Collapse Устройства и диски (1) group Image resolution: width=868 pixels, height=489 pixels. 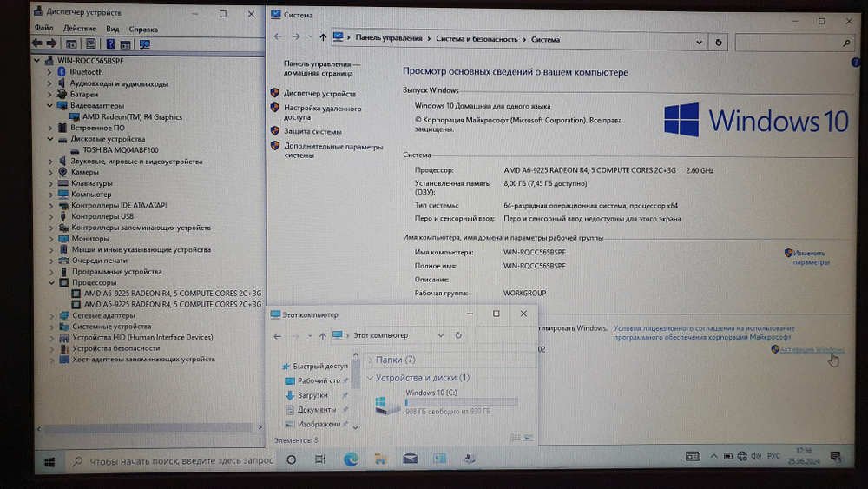tap(371, 378)
